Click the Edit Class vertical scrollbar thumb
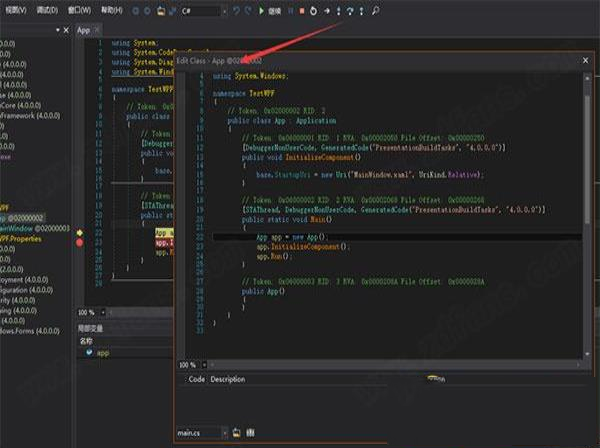The image size is (600, 448). pyautogui.click(x=587, y=159)
